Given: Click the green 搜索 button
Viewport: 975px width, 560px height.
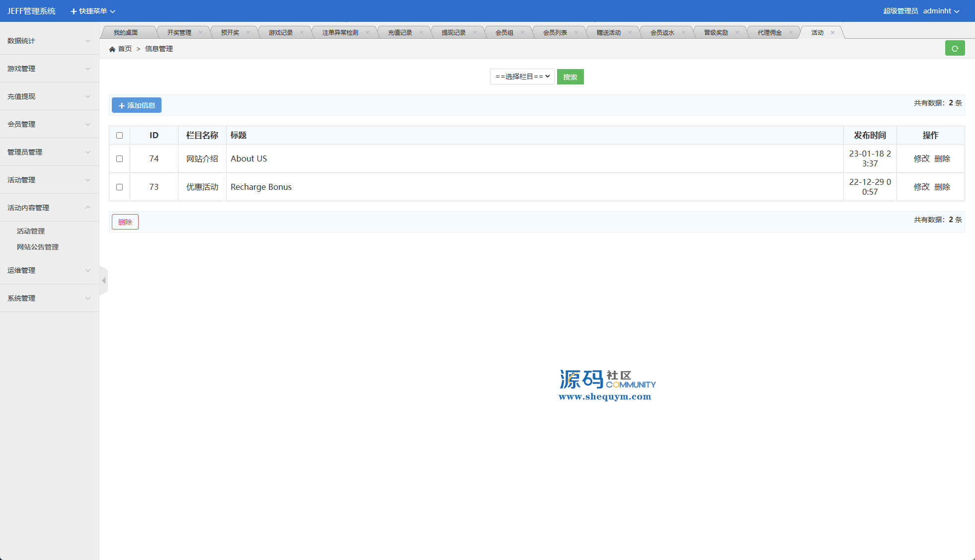Looking at the screenshot, I should pos(570,77).
